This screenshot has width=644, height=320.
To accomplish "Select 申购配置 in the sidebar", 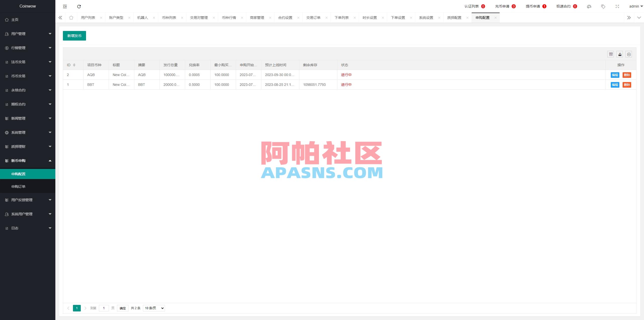I will 28,174.
